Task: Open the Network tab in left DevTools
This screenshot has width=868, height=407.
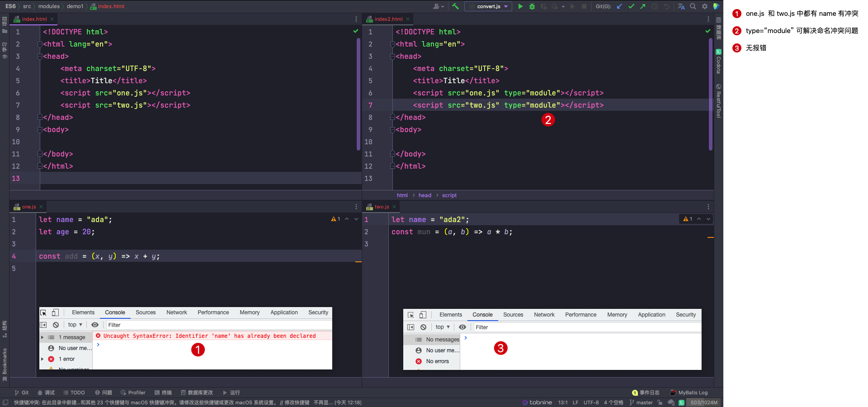Action: [x=176, y=312]
